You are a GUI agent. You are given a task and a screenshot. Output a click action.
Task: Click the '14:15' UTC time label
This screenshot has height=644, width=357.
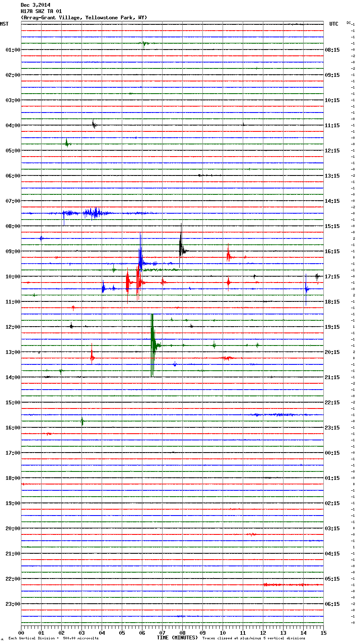coord(332,201)
